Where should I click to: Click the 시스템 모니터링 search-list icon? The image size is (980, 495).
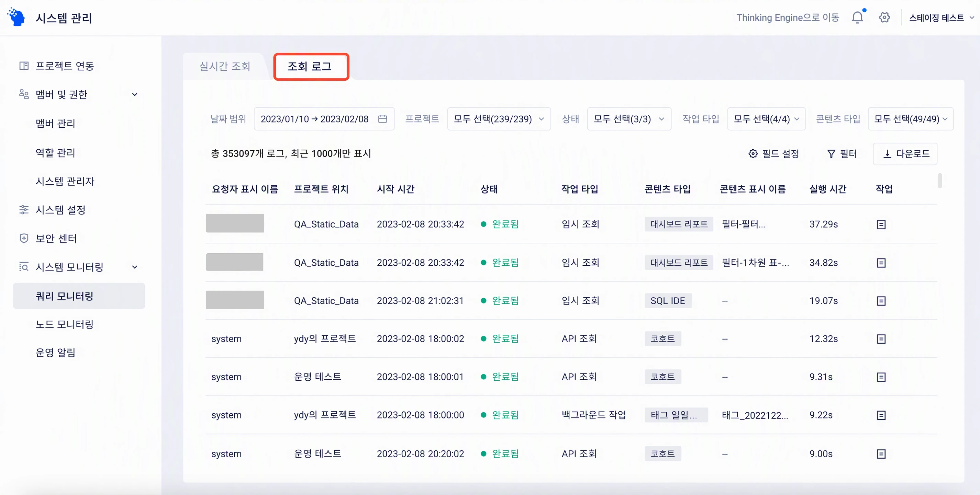click(24, 267)
